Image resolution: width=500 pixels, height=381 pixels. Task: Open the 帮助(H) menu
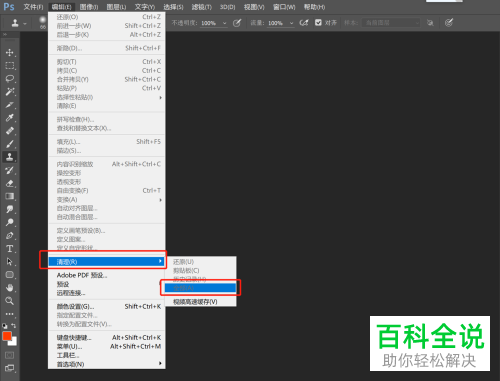[x=314, y=7]
